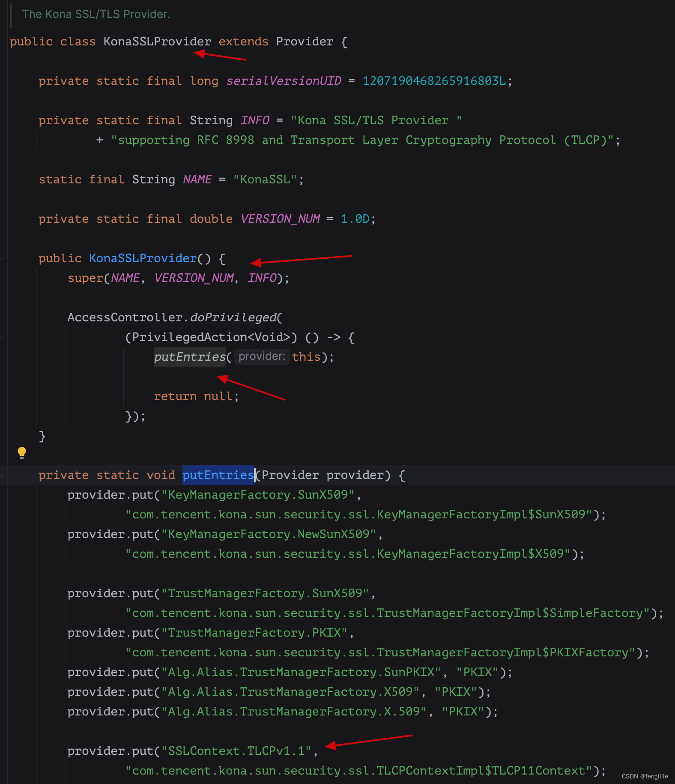675x784 pixels.
Task: Click the "Kona SSL/TLS Provider " INFO string
Action: tap(376, 120)
